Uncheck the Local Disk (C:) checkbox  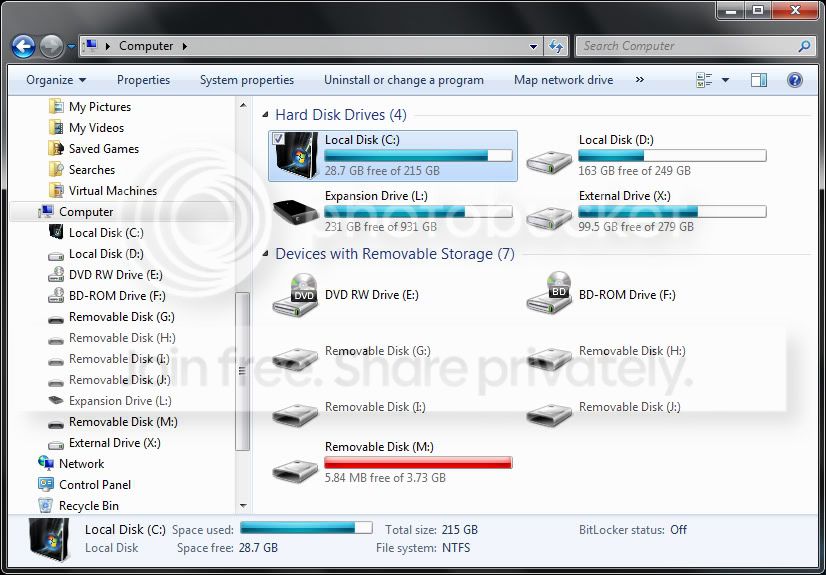278,139
